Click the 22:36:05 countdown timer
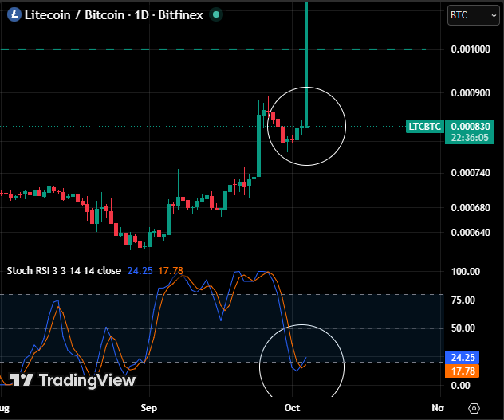The image size is (504, 420). [x=470, y=138]
